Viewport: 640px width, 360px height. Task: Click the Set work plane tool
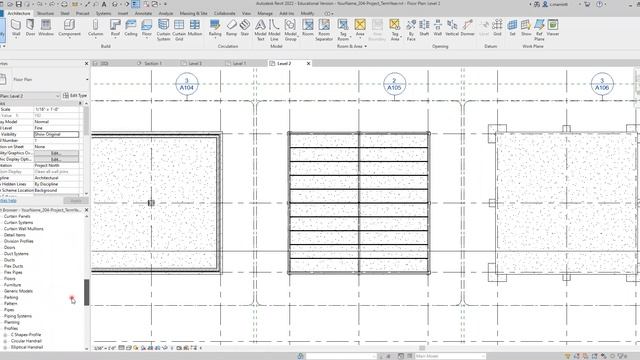pos(512,28)
